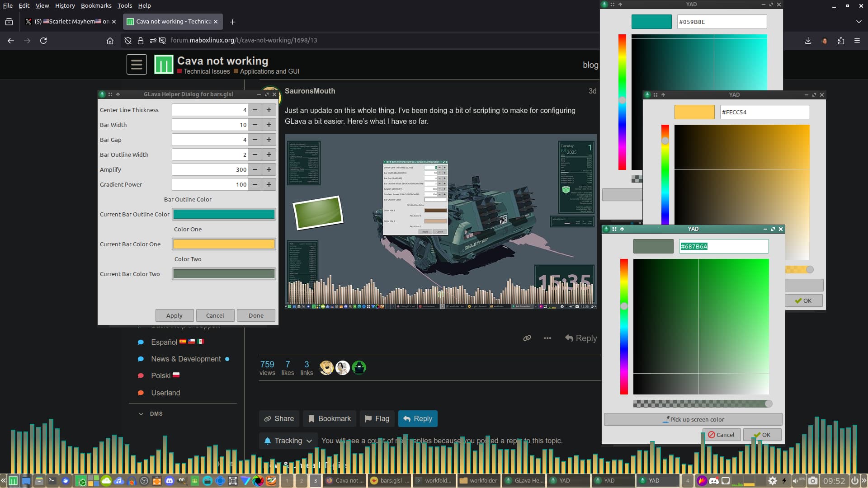Collapse the DMS sidebar section
The height and width of the screenshot is (488, 868).
click(x=141, y=414)
